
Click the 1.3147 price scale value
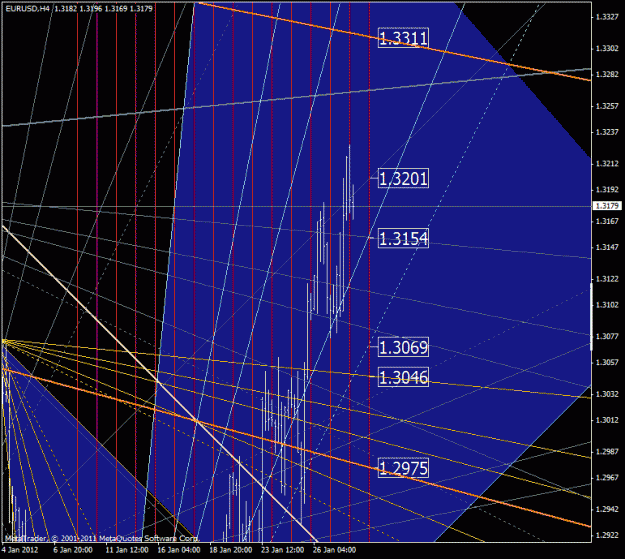(x=607, y=247)
